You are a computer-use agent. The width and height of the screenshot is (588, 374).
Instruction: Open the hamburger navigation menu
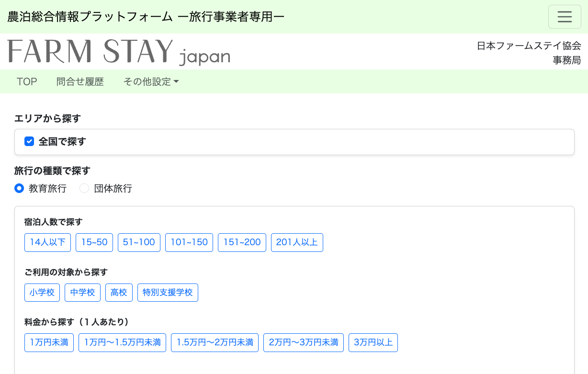(x=565, y=17)
